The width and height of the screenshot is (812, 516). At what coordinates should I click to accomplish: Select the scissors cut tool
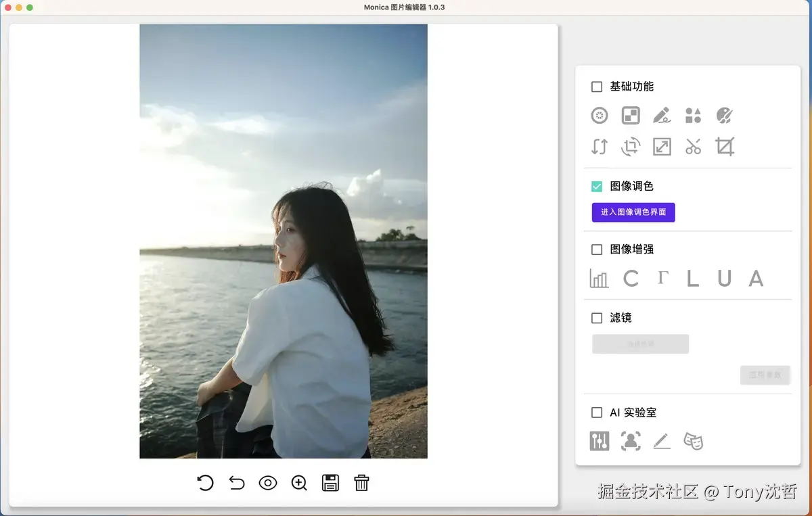pyautogui.click(x=693, y=146)
